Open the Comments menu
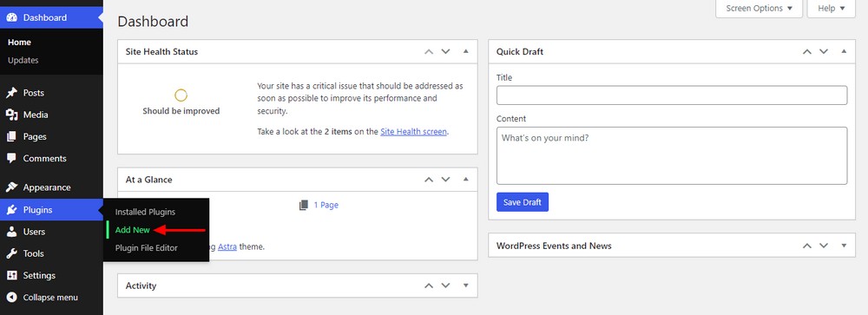Viewport: 868px width, 315px height. pos(51,158)
